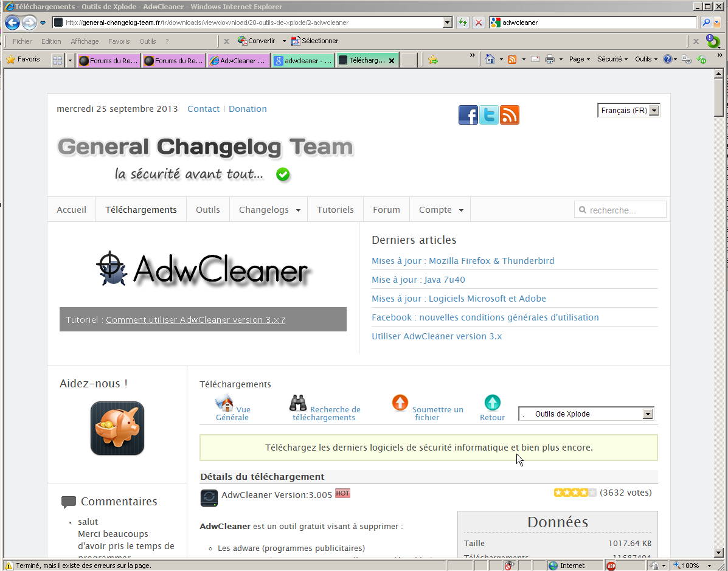Click the page error warning icon in status bar
The image size is (728, 571).
9,566
